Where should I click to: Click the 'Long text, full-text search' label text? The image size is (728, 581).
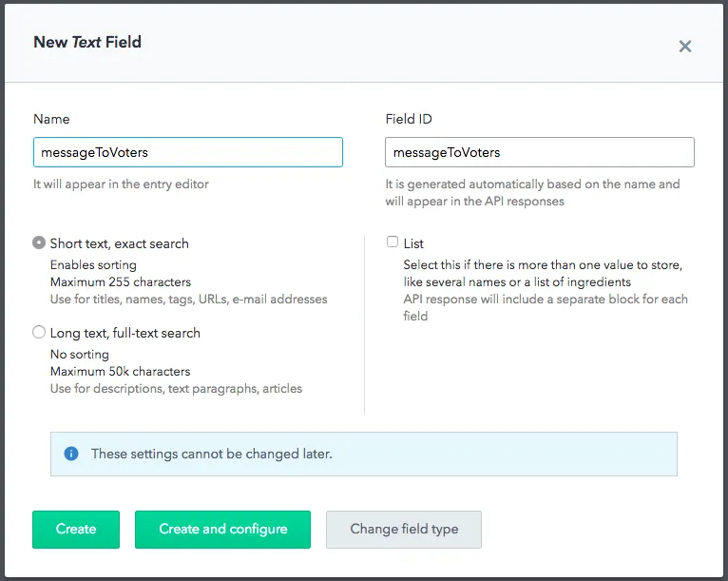[125, 333]
